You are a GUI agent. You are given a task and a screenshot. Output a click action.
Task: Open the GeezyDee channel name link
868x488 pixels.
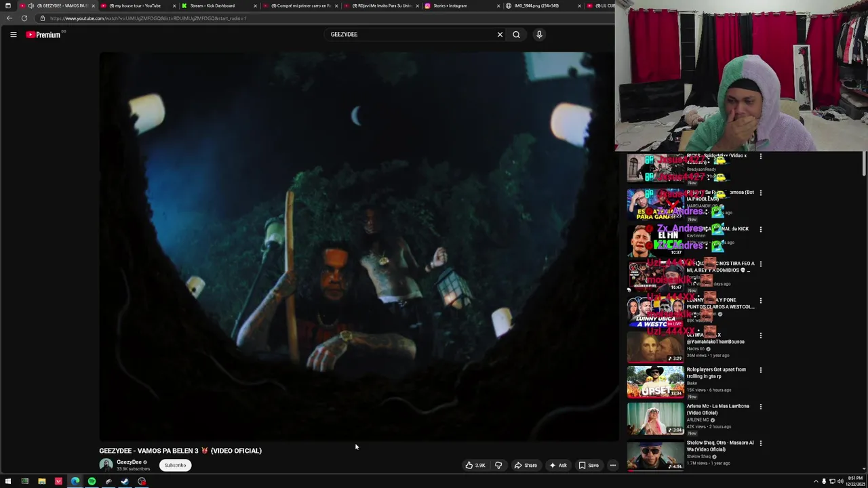coord(129,462)
